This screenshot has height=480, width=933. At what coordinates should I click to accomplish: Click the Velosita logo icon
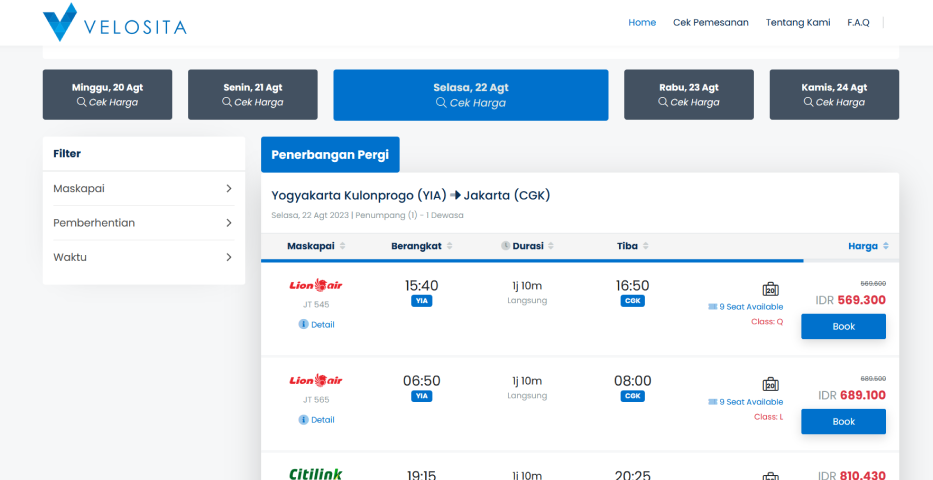coord(60,22)
